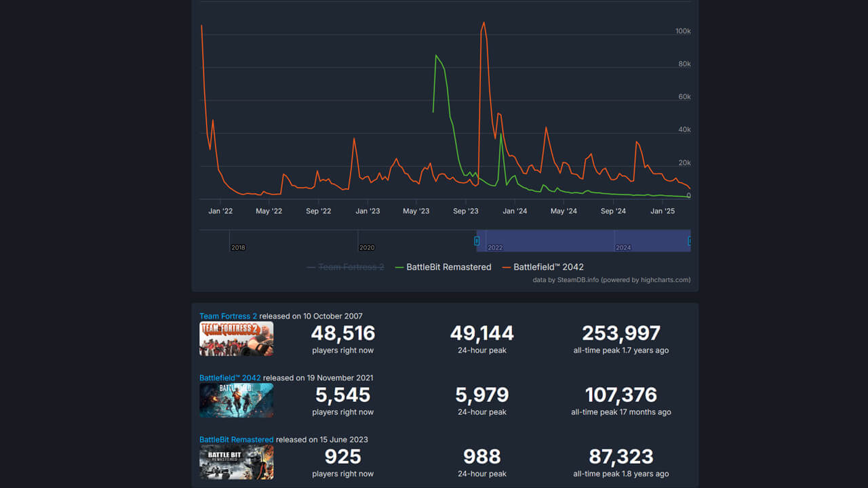The height and width of the screenshot is (488, 868).
Task: Click the 107,376 all-time peak value
Action: click(621, 394)
